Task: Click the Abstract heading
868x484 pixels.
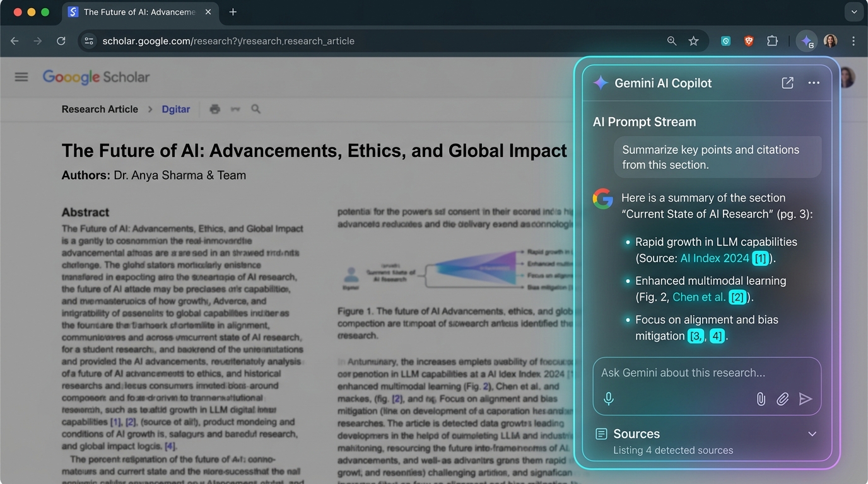Action: click(85, 212)
